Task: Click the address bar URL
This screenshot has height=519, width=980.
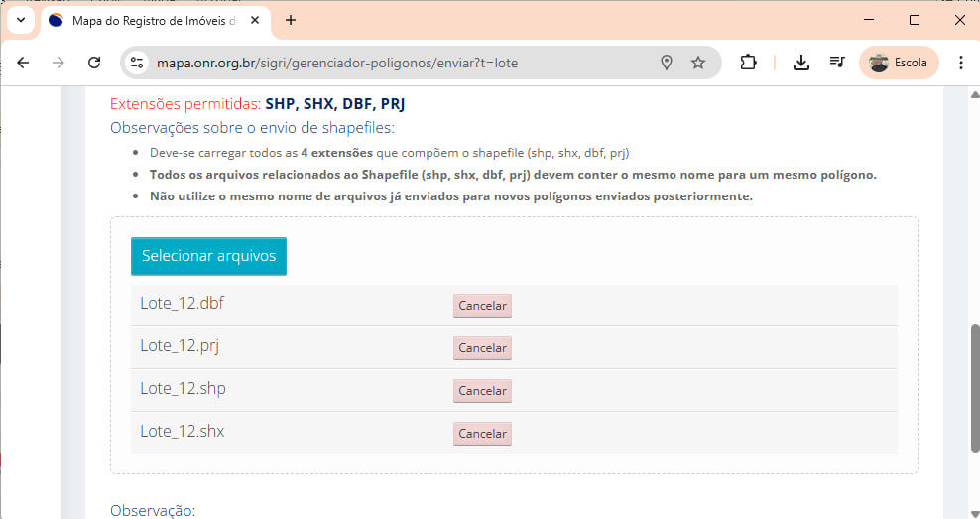Action: click(x=337, y=63)
